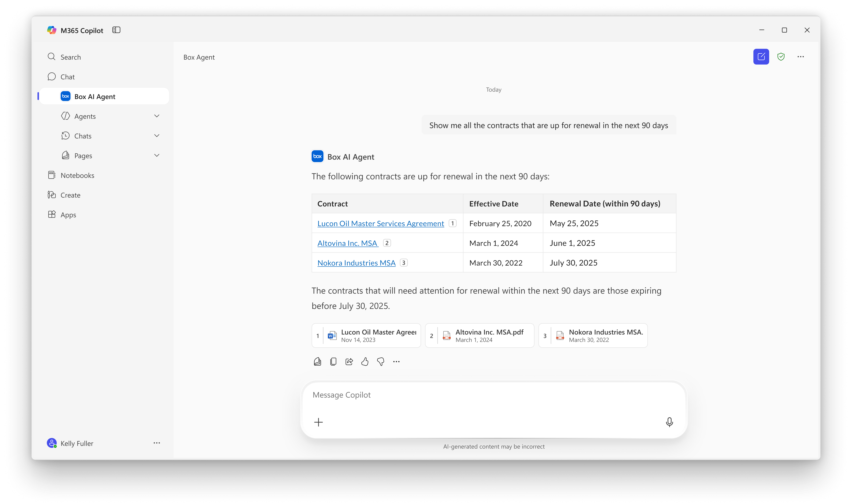Give the response a thumbs up
This screenshot has height=504, width=852.
365,362
